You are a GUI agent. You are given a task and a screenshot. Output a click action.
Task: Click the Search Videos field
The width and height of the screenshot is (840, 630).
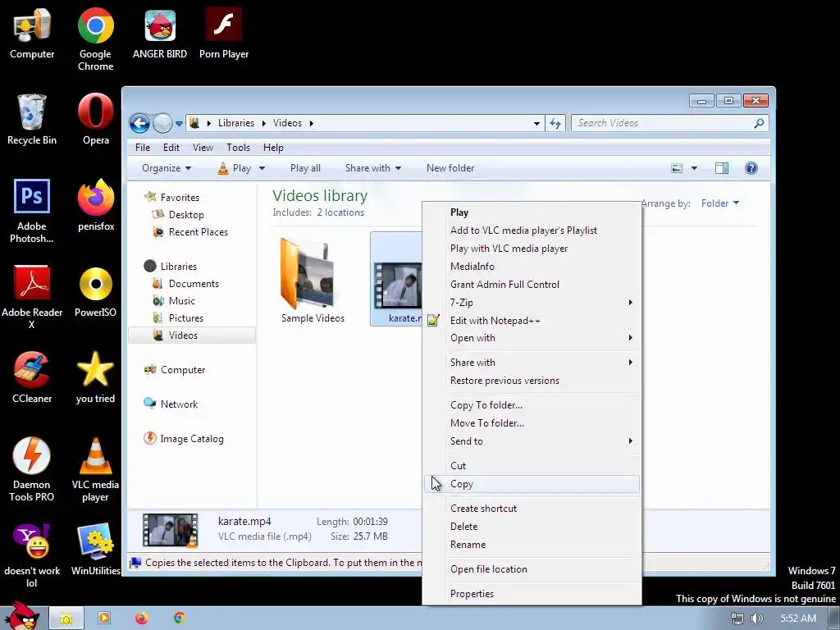coord(669,123)
